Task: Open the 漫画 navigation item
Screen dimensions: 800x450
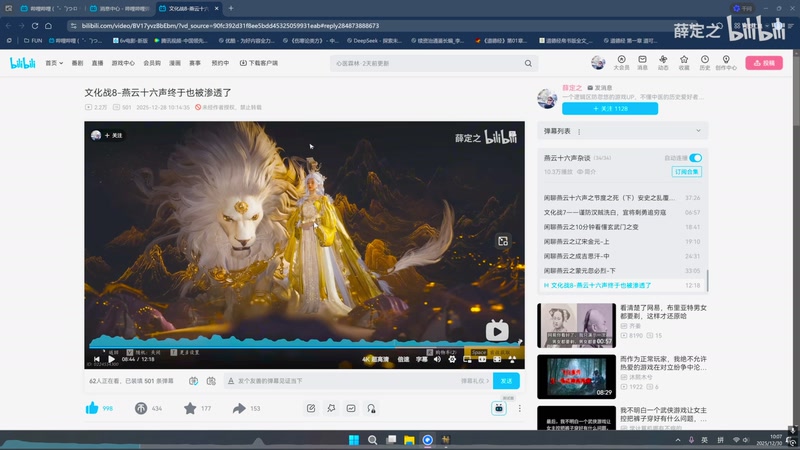Action: (x=175, y=63)
